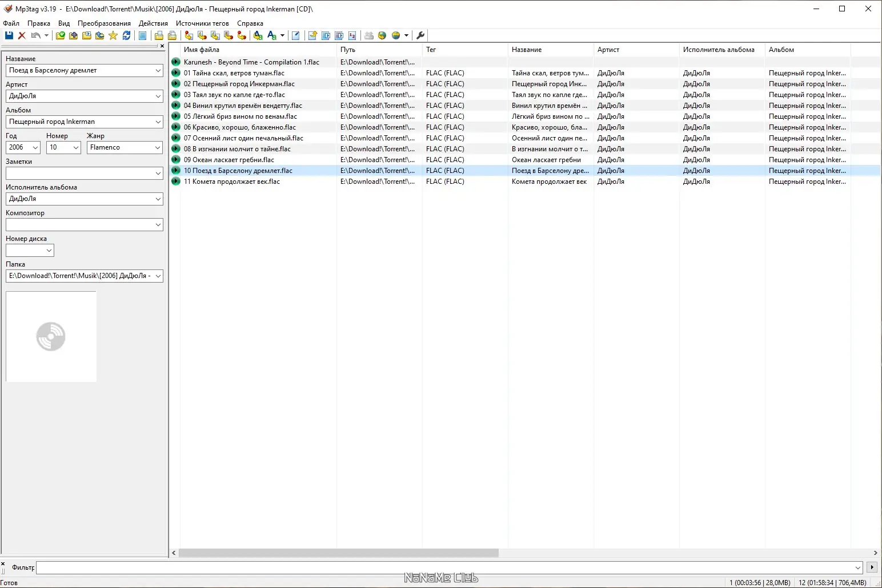Image resolution: width=882 pixels, height=588 pixels.
Task: Remove tag using the red X icon
Action: point(22,35)
